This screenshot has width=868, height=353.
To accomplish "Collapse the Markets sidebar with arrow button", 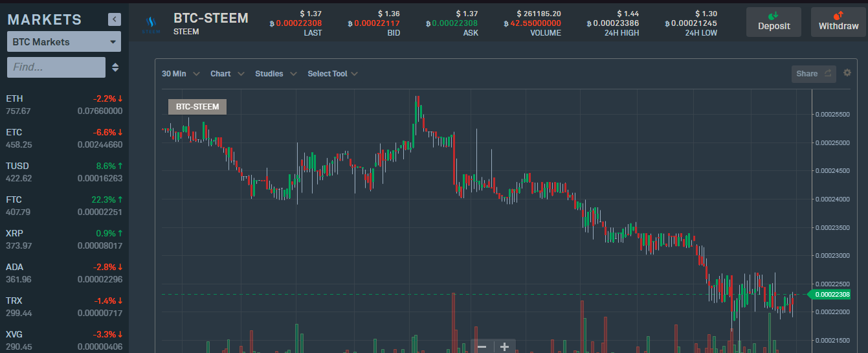I will coord(115,19).
